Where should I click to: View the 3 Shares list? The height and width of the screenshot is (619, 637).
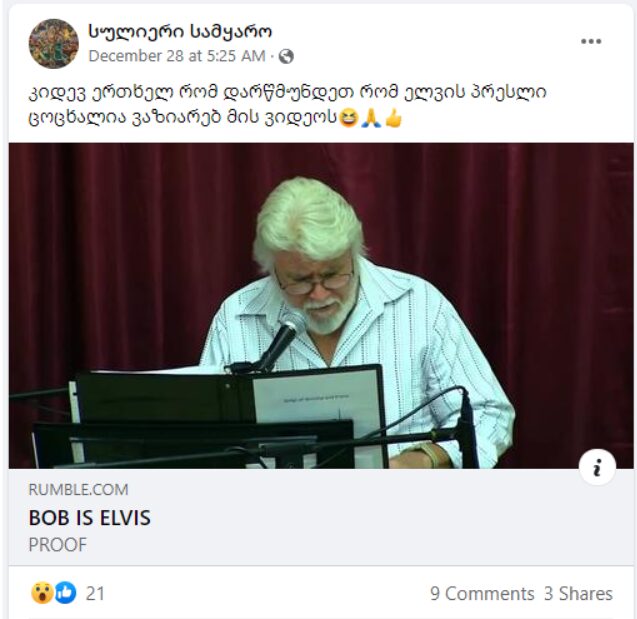click(578, 593)
